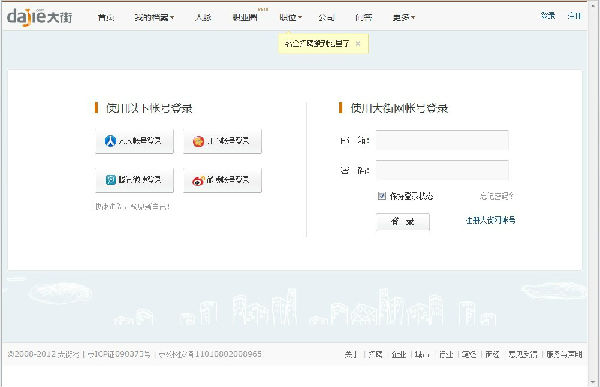This screenshot has width=600, height=387.
Task: Click the Dajie logo in the header
Action: point(39,17)
